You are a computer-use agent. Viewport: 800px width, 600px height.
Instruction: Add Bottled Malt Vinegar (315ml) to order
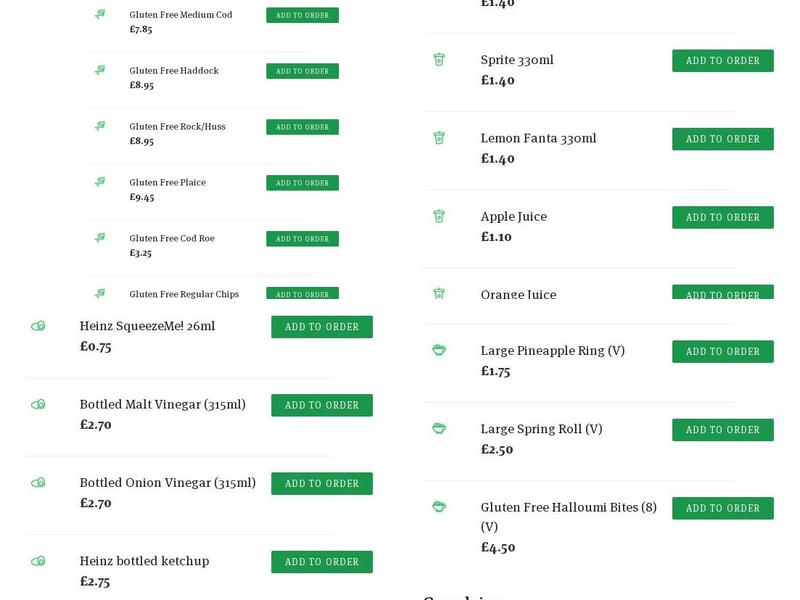pyautogui.click(x=321, y=405)
